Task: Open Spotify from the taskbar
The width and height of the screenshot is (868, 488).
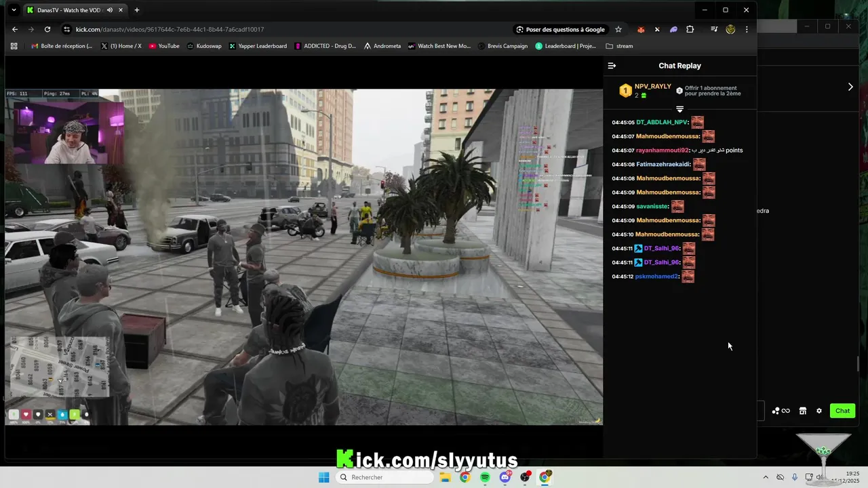Action: tap(485, 477)
